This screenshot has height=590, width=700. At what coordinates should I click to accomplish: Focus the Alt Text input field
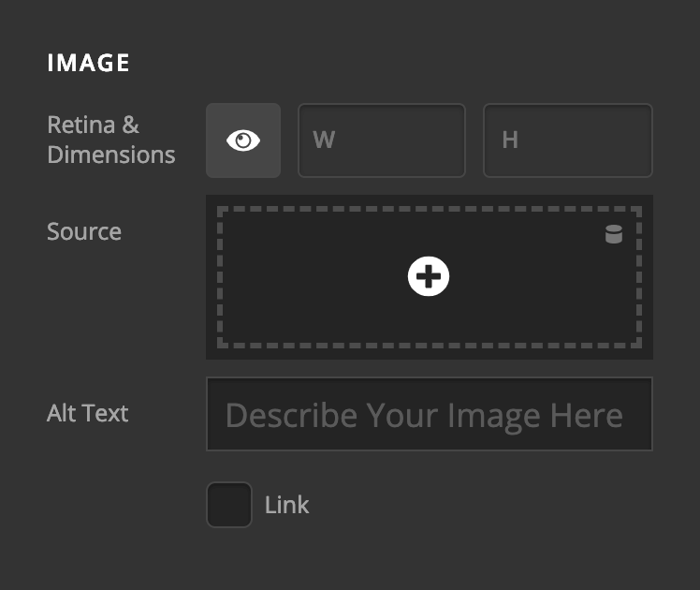(429, 414)
